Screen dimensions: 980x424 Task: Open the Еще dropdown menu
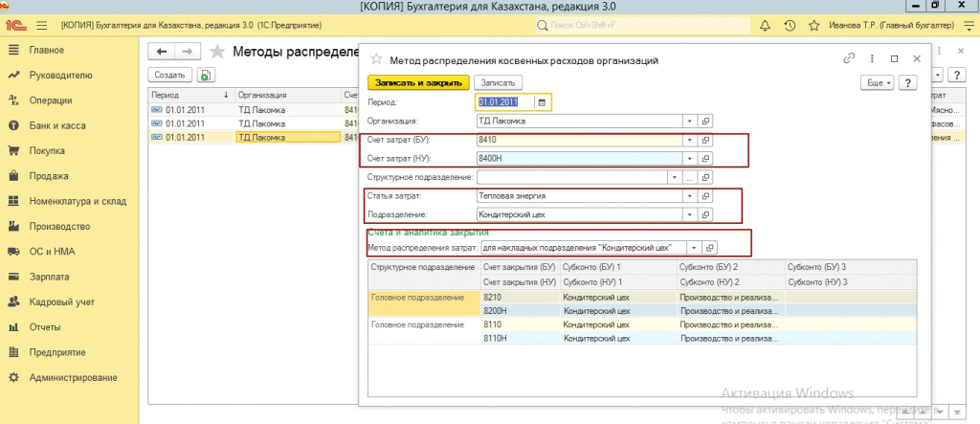[878, 82]
